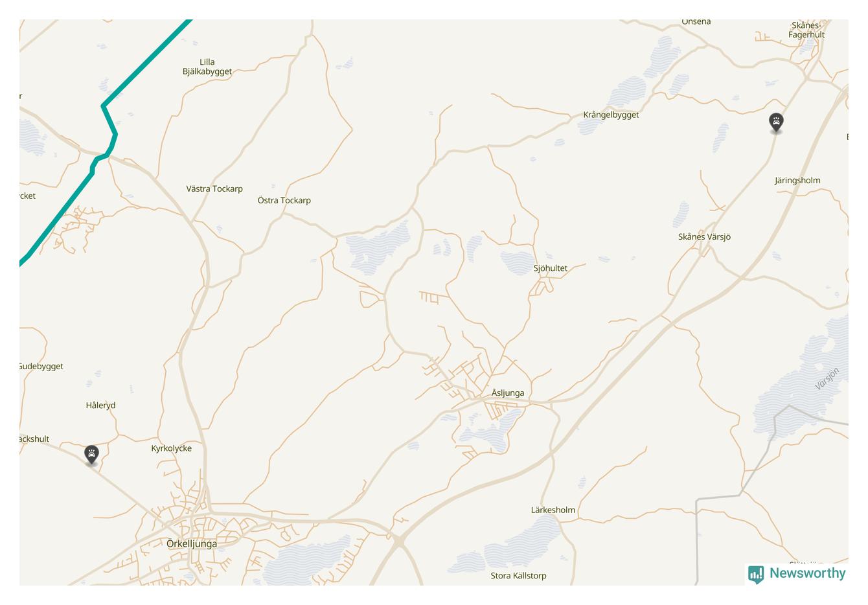Click the Krångelbygget place label
This screenshot has height=605, width=868.
point(611,115)
